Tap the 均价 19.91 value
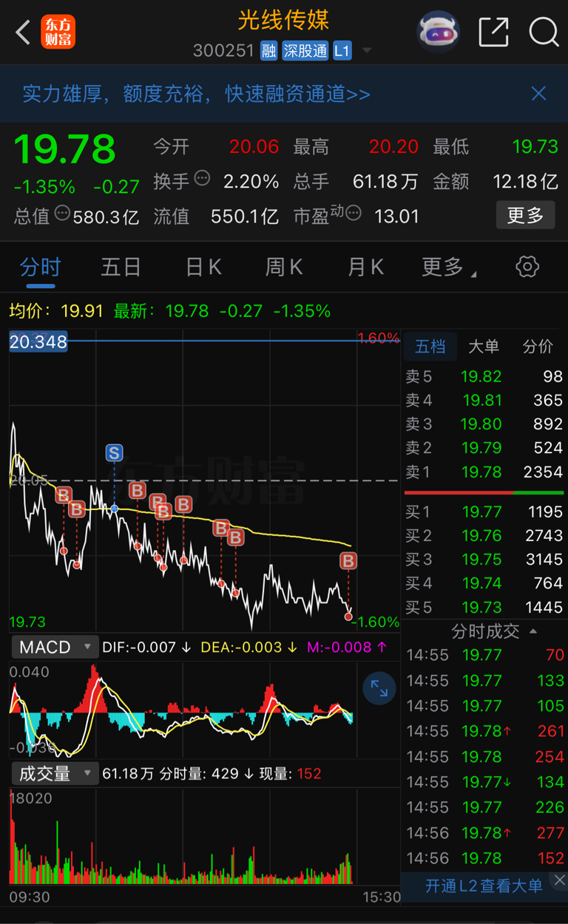Screen dimensions: 568x924 point(82,310)
